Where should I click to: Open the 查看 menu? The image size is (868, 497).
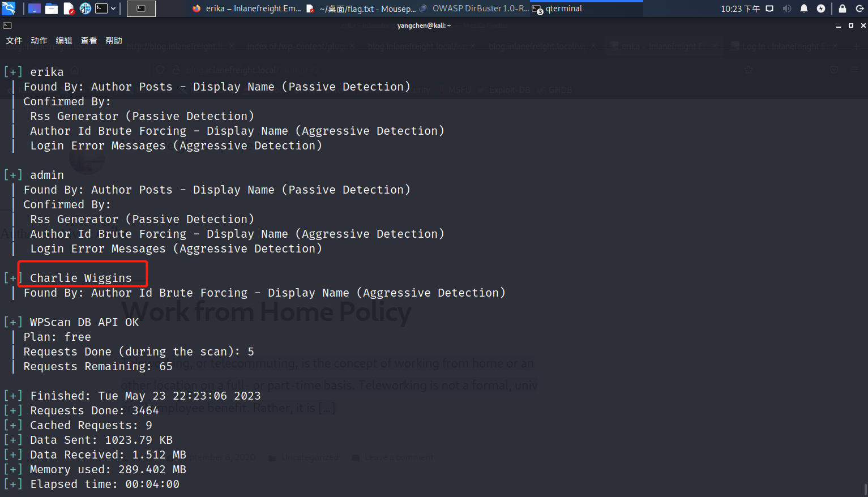89,41
